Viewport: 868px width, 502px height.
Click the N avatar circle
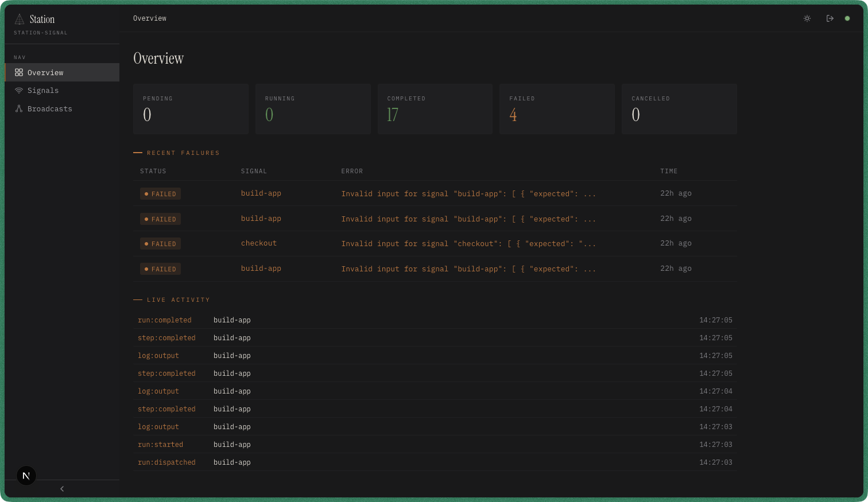click(26, 475)
